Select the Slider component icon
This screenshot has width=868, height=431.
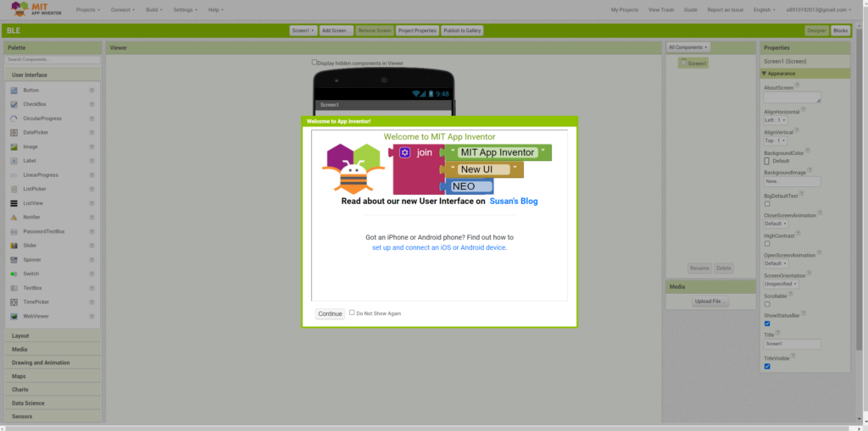click(14, 245)
